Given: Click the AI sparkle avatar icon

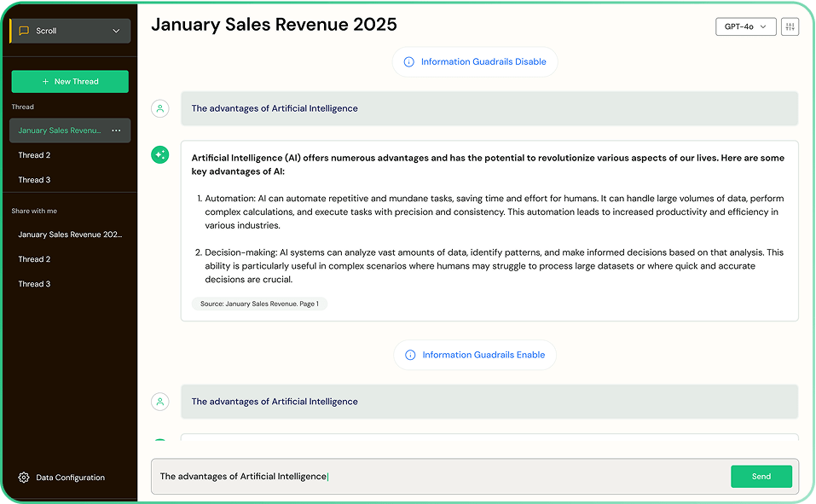Looking at the screenshot, I should tap(159, 154).
